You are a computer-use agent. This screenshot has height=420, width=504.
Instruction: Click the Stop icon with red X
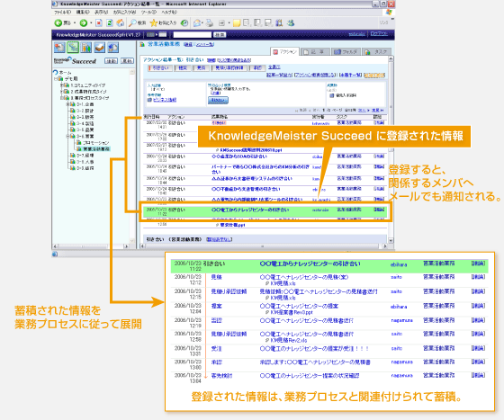pyautogui.click(x=99, y=22)
